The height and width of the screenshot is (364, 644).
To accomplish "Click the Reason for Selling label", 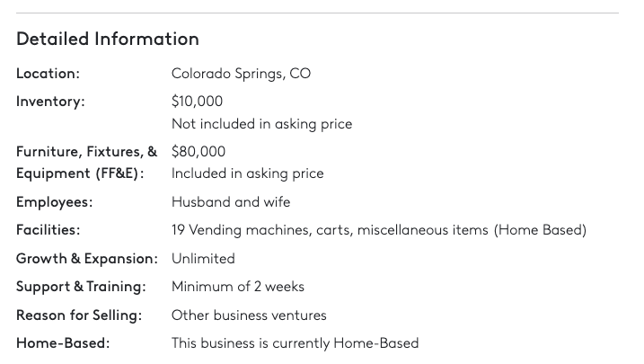I will (79, 315).
